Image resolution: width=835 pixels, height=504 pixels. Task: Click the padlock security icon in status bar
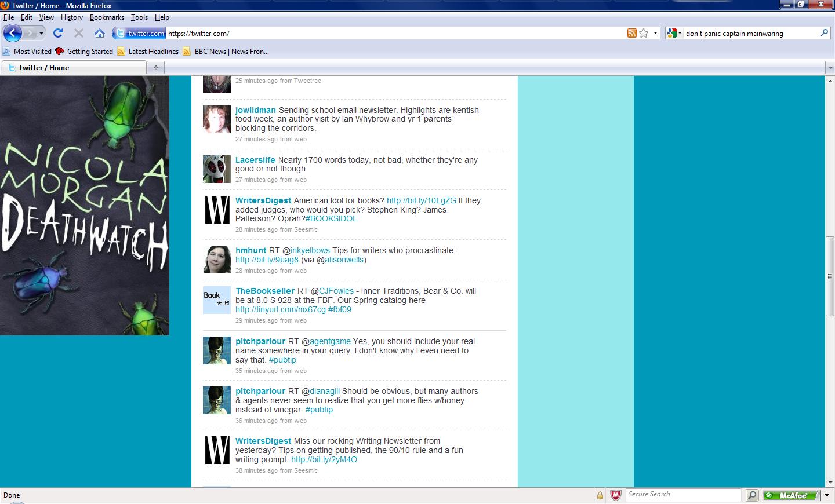click(600, 495)
